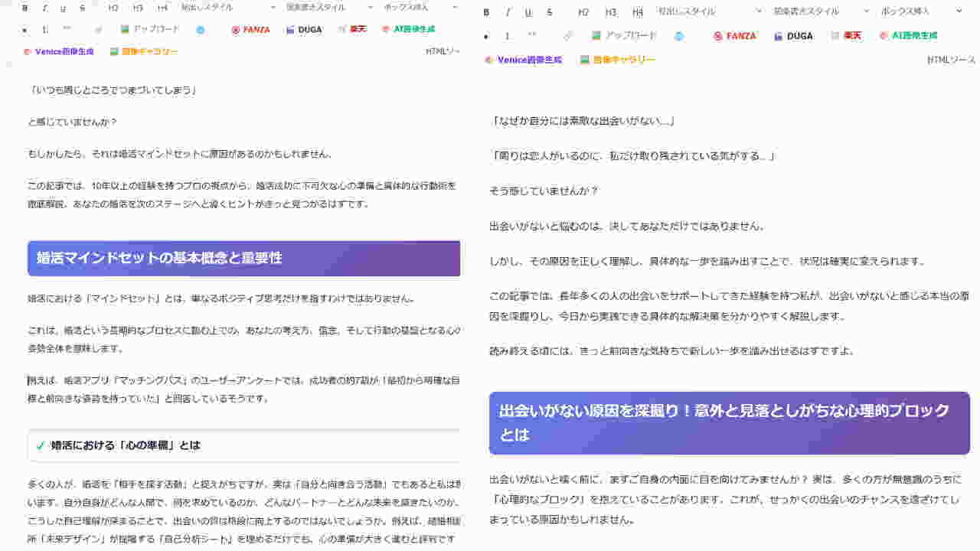The width and height of the screenshot is (980, 551).
Task: Click the link icon in right editor
Action: pyautogui.click(x=568, y=36)
